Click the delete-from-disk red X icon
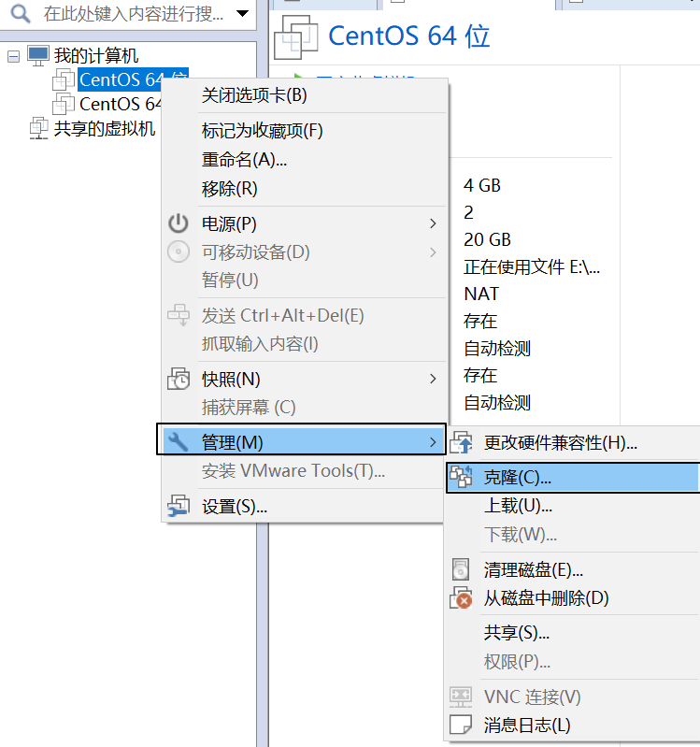The height and width of the screenshot is (747, 700). click(x=462, y=598)
